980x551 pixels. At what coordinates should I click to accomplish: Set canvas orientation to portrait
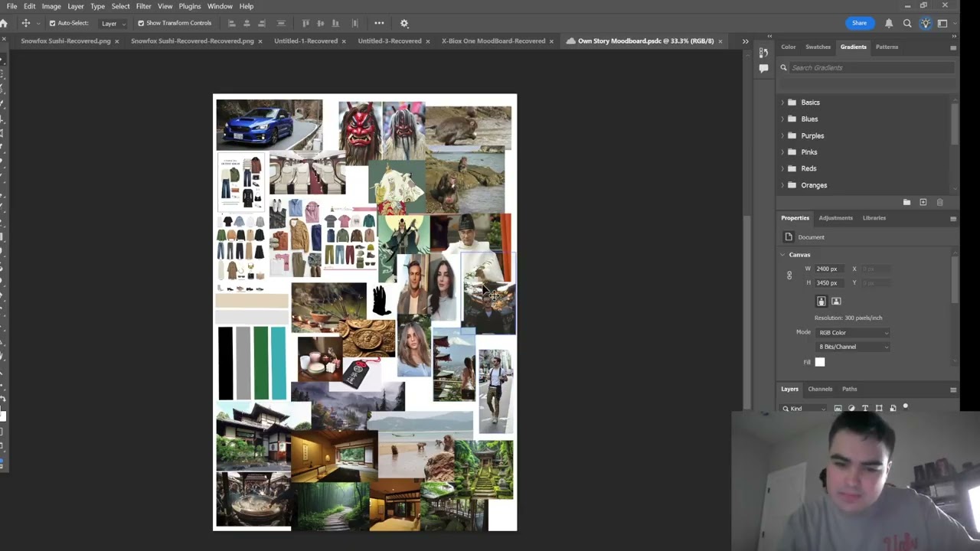coord(822,302)
